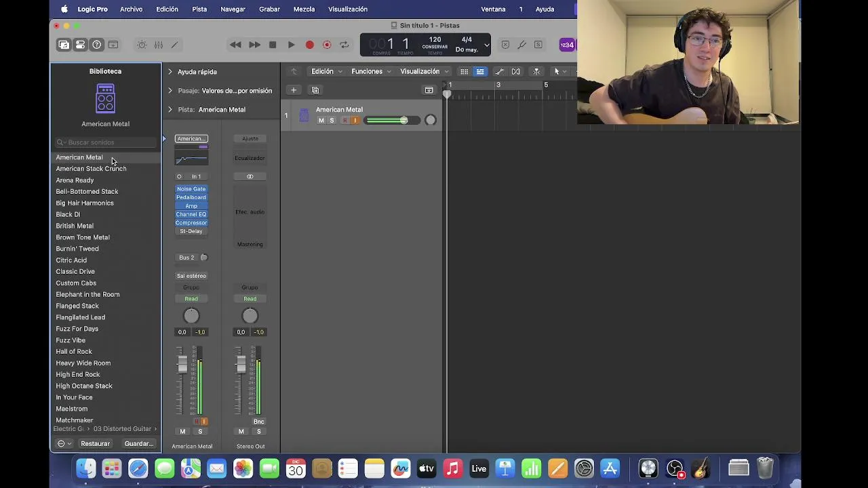Image resolution: width=868 pixels, height=488 pixels.
Task: Click the Pedalboard plug-in slot
Action: point(191,197)
